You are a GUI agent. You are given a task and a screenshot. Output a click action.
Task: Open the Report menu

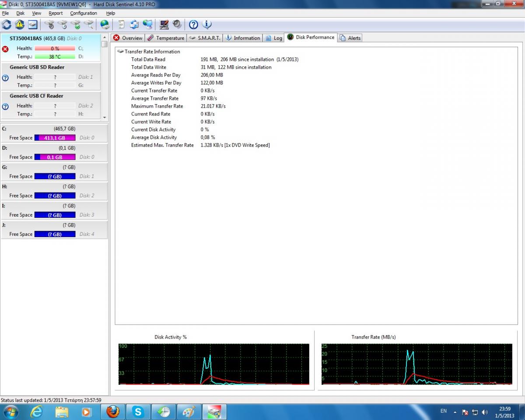(x=56, y=13)
